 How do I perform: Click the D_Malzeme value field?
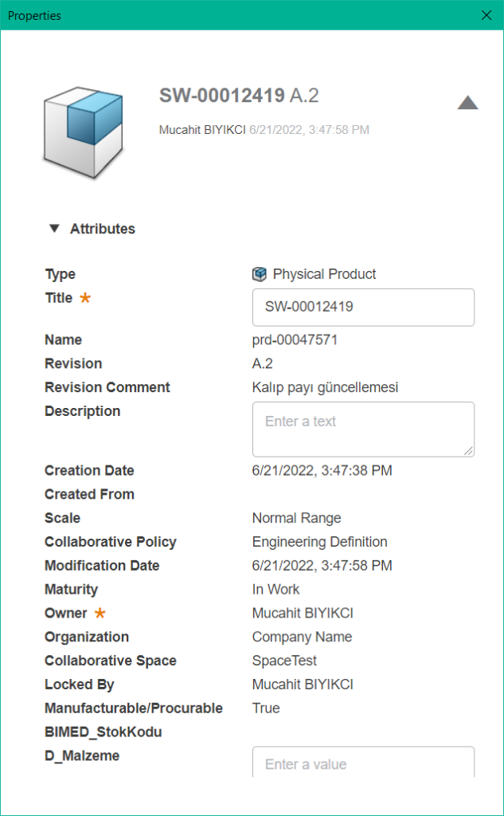click(x=363, y=763)
